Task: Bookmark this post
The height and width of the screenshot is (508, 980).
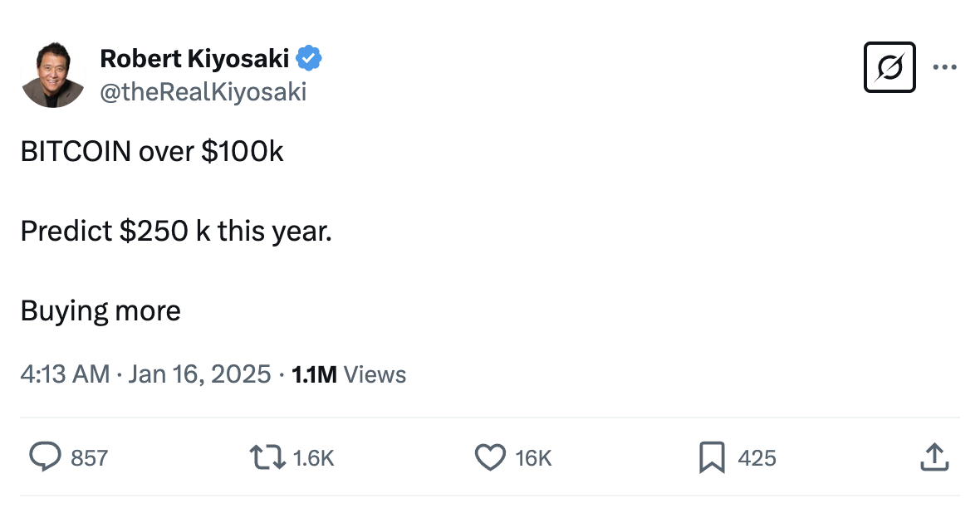Action: [x=711, y=457]
